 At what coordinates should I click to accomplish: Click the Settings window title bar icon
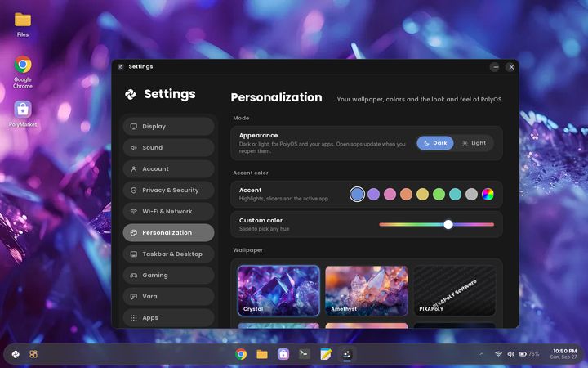pos(121,67)
